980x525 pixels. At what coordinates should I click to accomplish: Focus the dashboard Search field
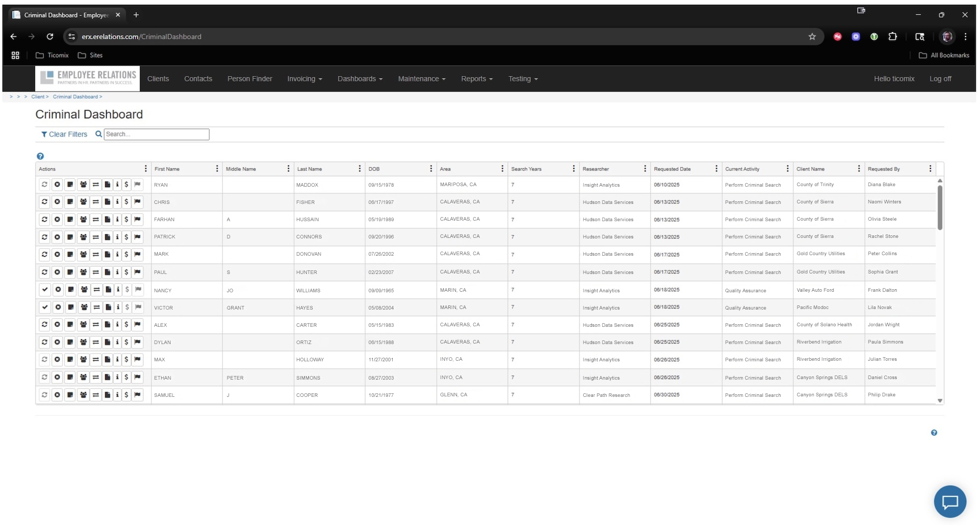[x=156, y=134]
